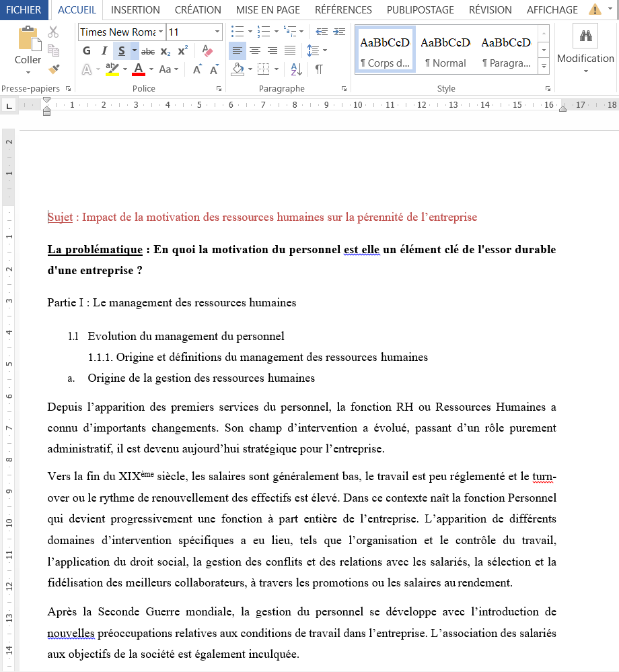Open text effects (outlined A) icon
The width and height of the screenshot is (619, 672).
(x=87, y=69)
